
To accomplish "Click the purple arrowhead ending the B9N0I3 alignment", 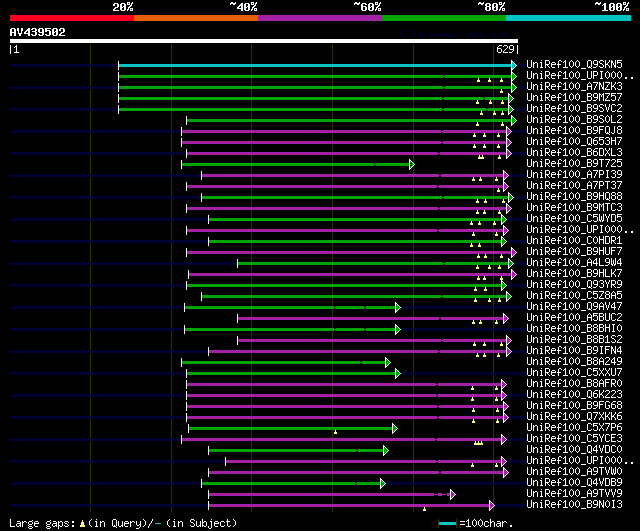I will 492,506.
